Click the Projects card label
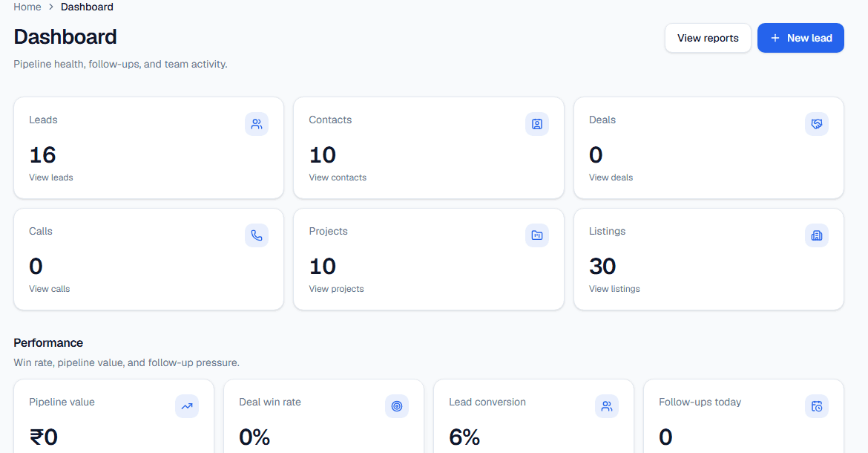The width and height of the screenshot is (868, 453). coord(328,231)
